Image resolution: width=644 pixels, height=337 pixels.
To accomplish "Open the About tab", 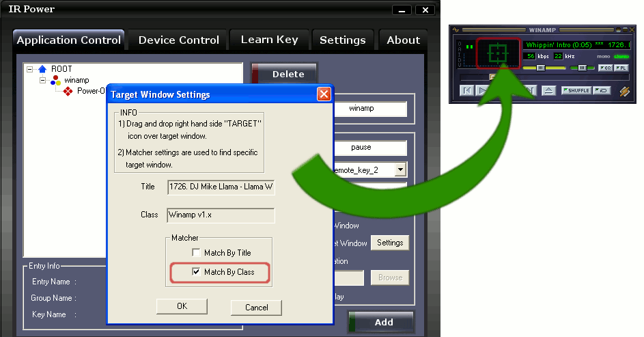I will [x=404, y=40].
